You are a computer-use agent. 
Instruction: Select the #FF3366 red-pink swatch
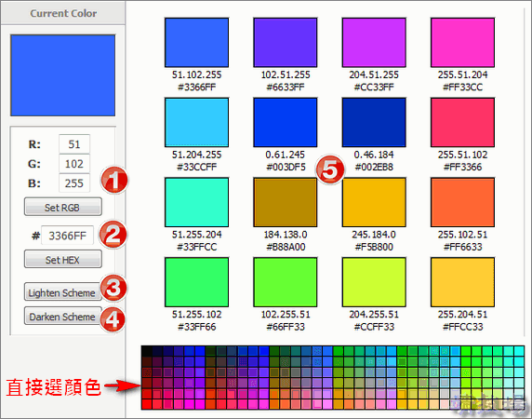(x=462, y=122)
